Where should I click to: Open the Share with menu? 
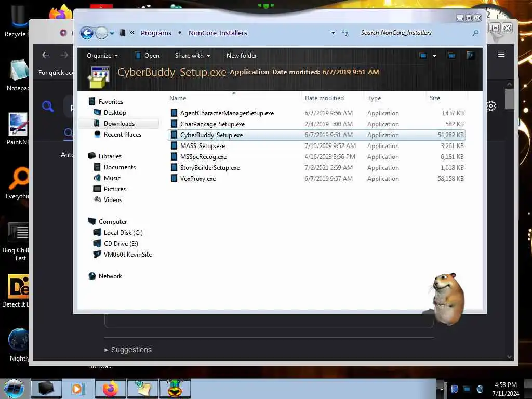tap(192, 55)
